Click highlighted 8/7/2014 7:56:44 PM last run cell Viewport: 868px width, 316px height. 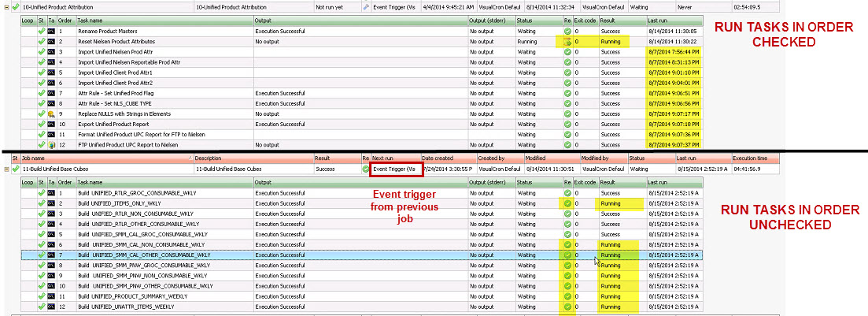[x=673, y=52]
